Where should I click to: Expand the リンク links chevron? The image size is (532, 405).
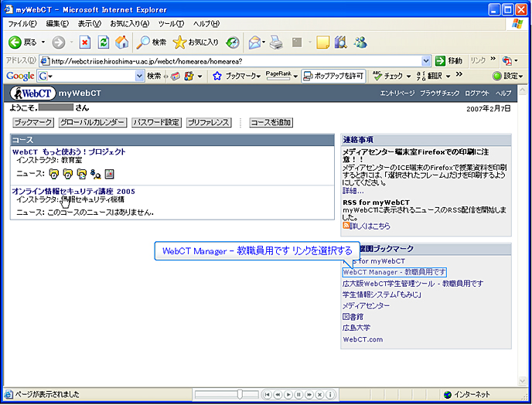click(x=493, y=59)
